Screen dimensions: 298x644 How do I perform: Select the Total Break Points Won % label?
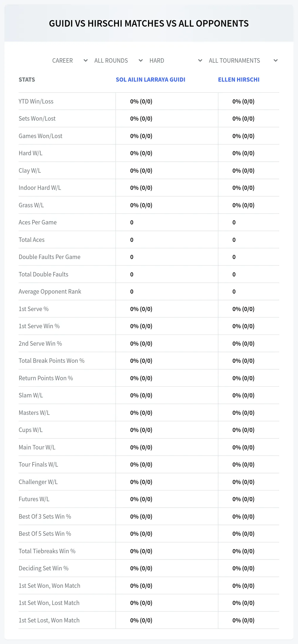pyautogui.click(x=51, y=361)
